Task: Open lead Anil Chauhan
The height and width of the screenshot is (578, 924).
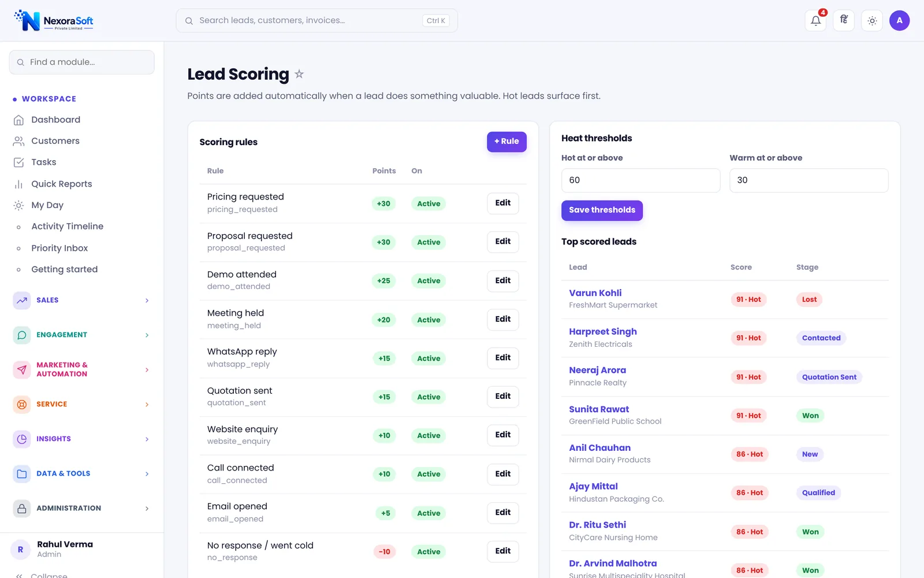Action: point(599,448)
